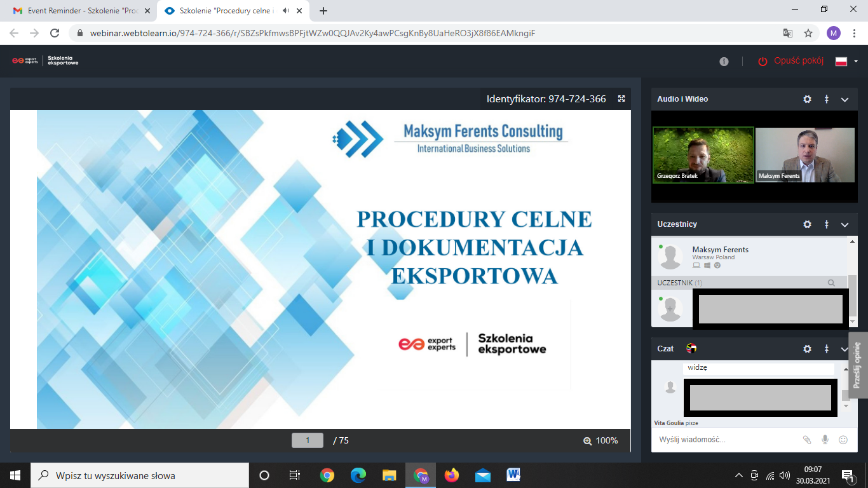Open the room information icon
Image resolution: width=868 pixels, height=488 pixels.
(724, 62)
